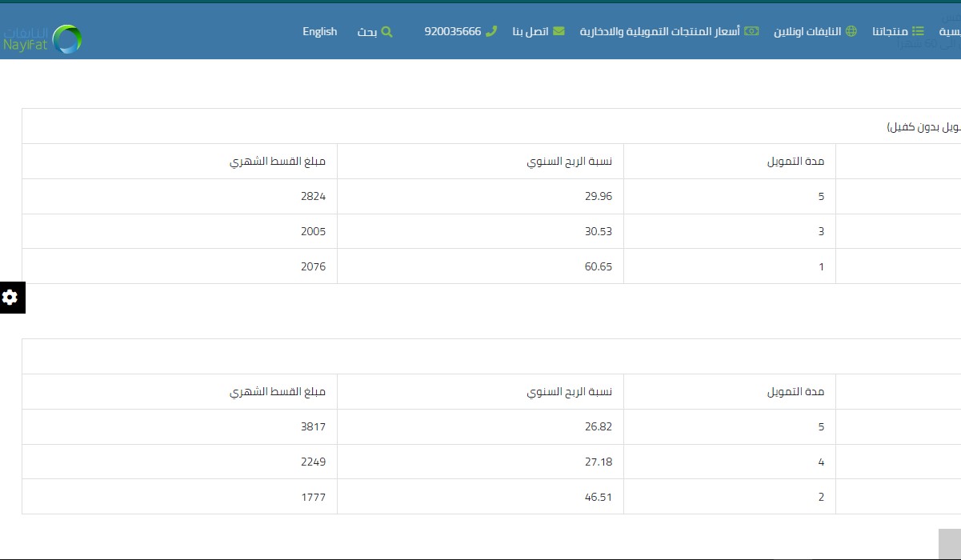The image size is (961, 560).
Task: Click the money icon beside أسعار المنتجات
Action: [x=751, y=31]
